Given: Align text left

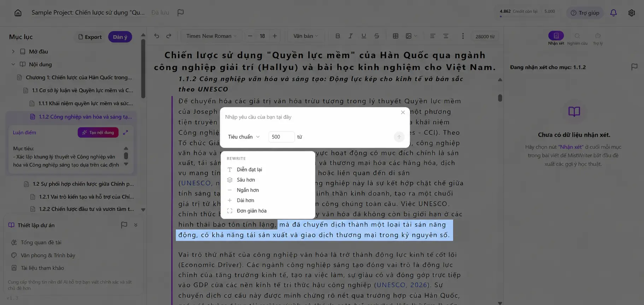Looking at the screenshot, I should [x=432, y=36].
